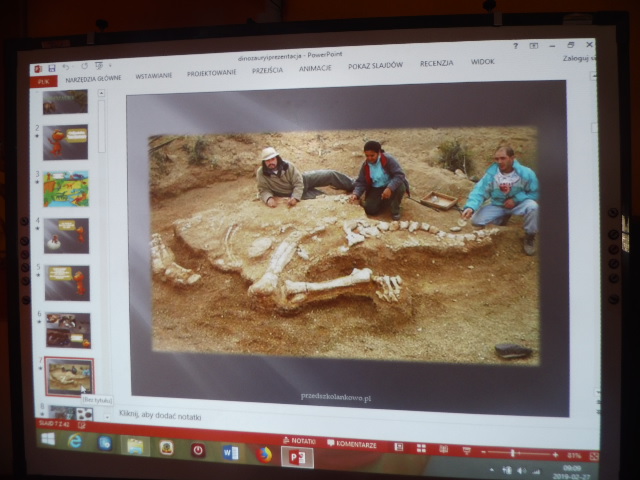Open Ribbon Display Options icon

(x=533, y=46)
